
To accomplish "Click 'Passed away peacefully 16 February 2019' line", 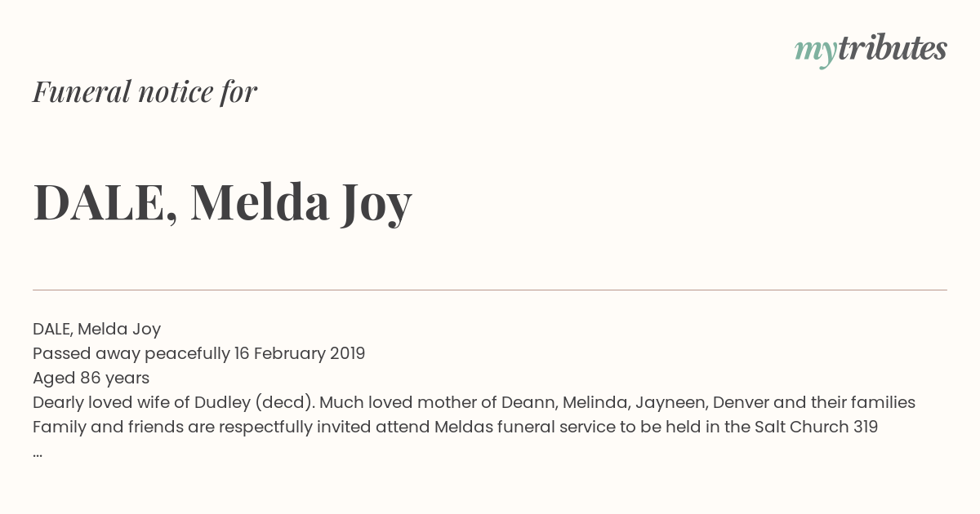I will pos(198,353).
